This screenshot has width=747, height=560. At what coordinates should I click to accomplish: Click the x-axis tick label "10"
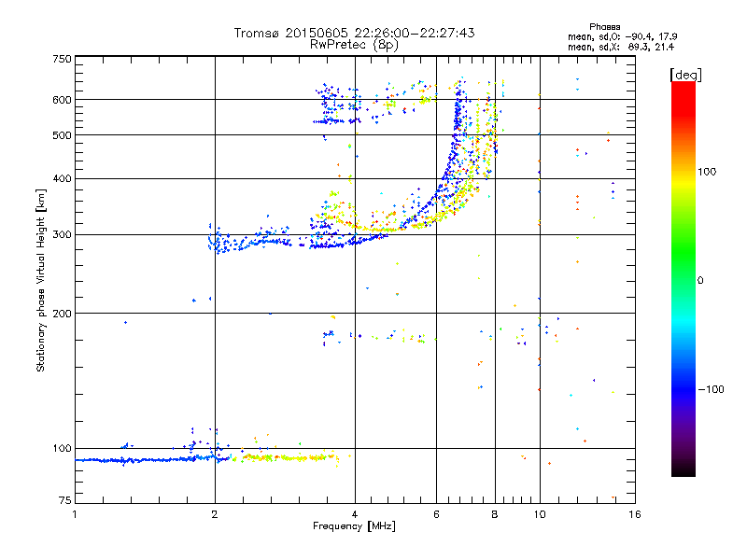pos(540,514)
